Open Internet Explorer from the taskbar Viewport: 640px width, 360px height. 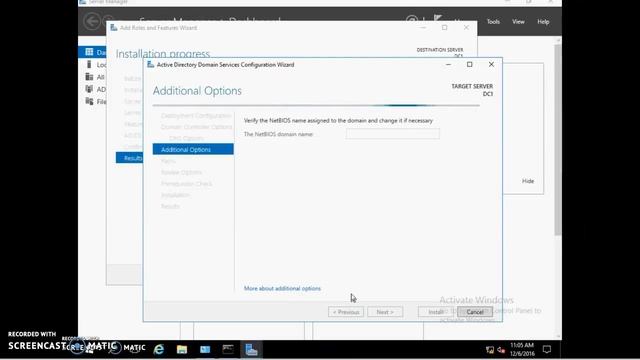click(159, 349)
